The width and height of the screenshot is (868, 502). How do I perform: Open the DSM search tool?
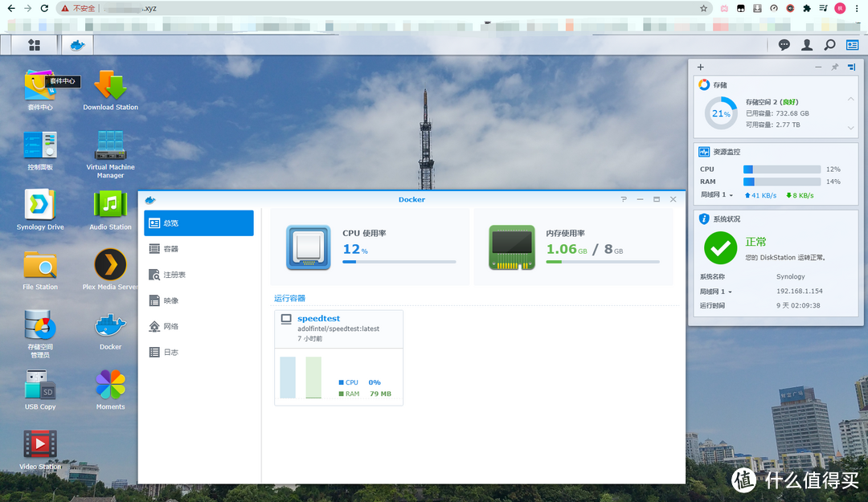[829, 45]
